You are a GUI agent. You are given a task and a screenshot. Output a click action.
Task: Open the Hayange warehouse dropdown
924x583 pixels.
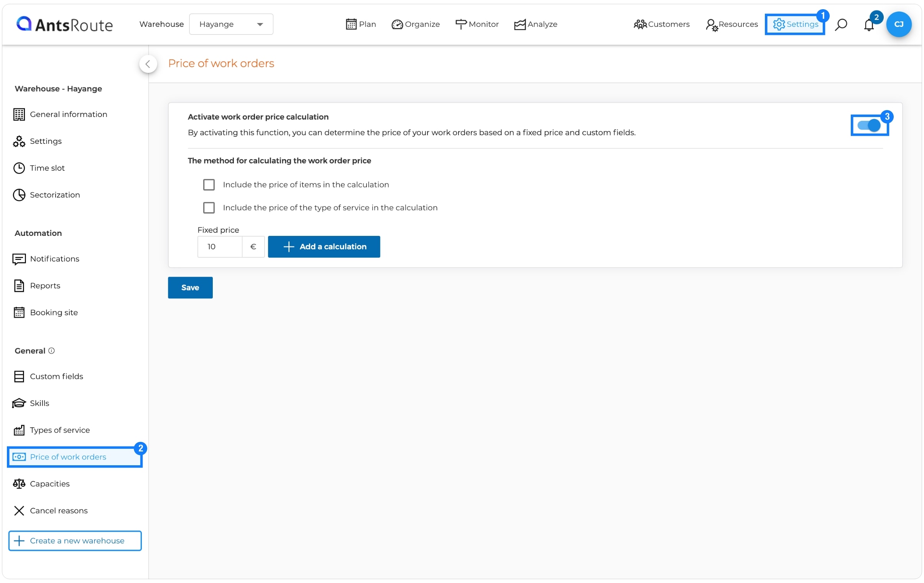[231, 24]
